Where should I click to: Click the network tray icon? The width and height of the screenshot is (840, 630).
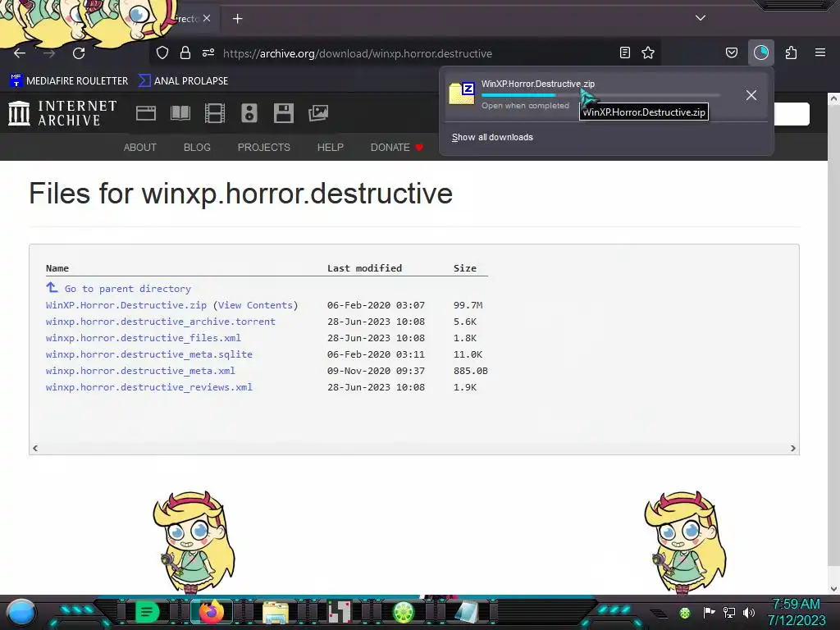click(x=729, y=612)
